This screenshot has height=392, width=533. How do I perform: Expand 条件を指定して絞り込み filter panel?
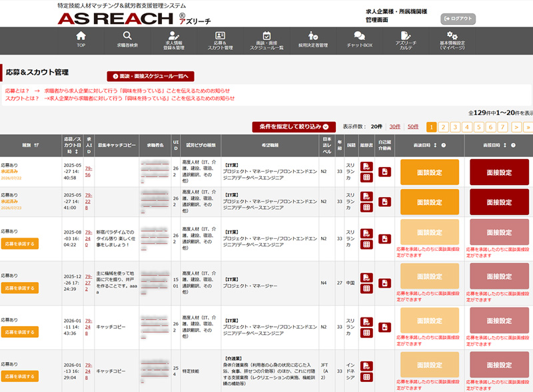[x=294, y=126]
